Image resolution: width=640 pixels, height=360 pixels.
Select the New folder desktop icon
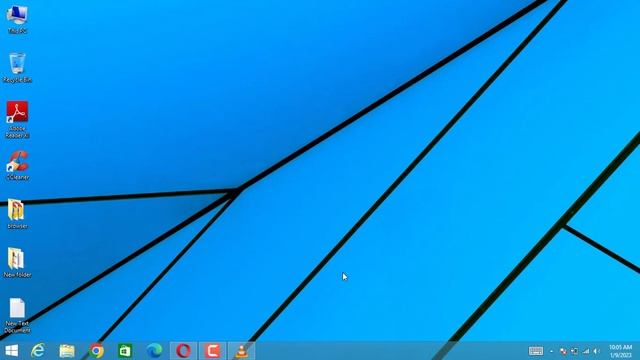click(x=17, y=262)
